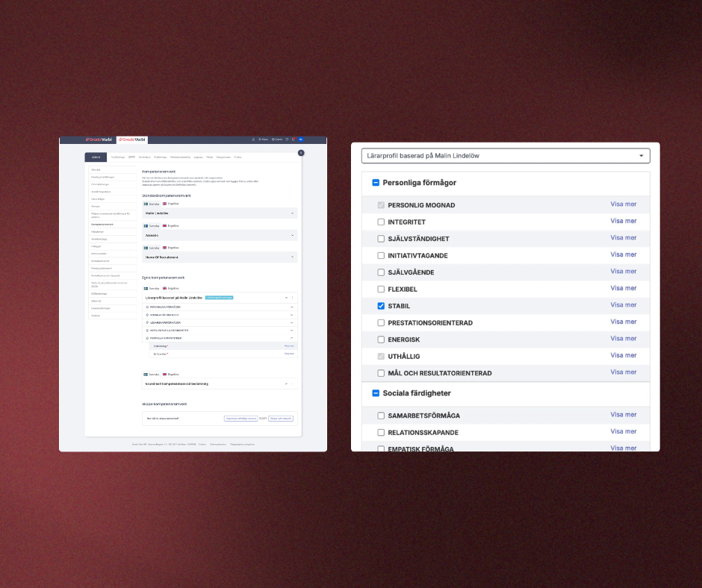Check the INTEGRITET checkbox
The image size is (702, 588).
point(381,222)
